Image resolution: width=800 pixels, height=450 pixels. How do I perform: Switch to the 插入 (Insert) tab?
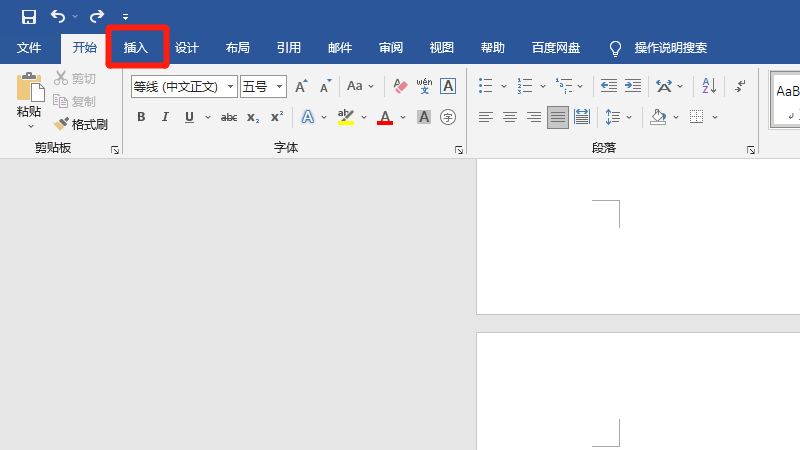click(136, 48)
